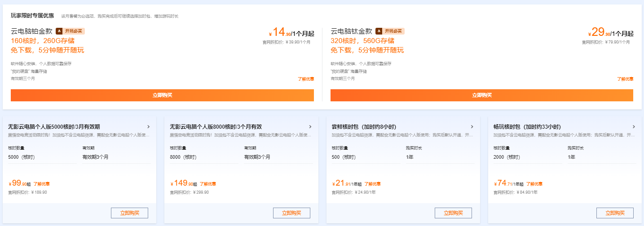The height and width of the screenshot is (226, 644).
Task: Click the 500（核时）value
Action: coord(344,157)
